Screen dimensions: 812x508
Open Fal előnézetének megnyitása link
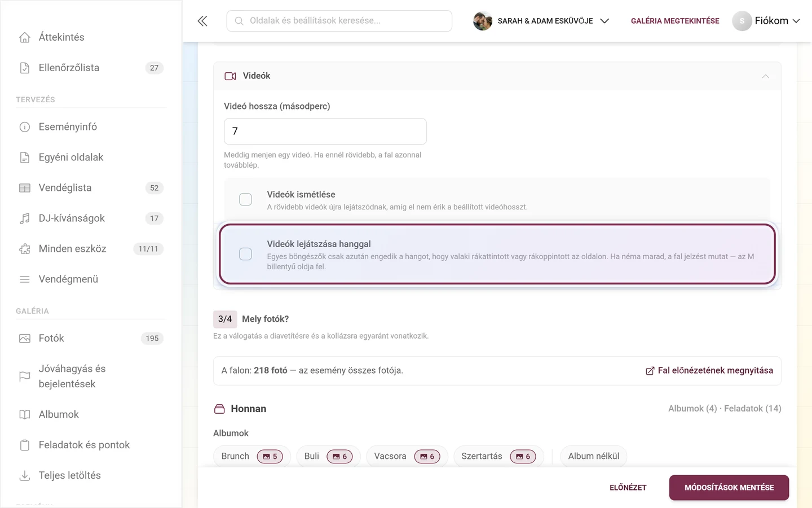[x=709, y=371]
